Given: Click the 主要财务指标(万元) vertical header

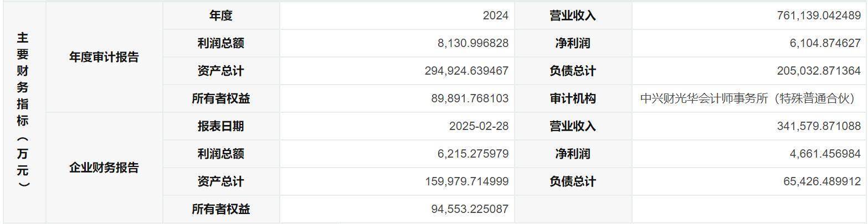Looking at the screenshot, I should point(23,112).
